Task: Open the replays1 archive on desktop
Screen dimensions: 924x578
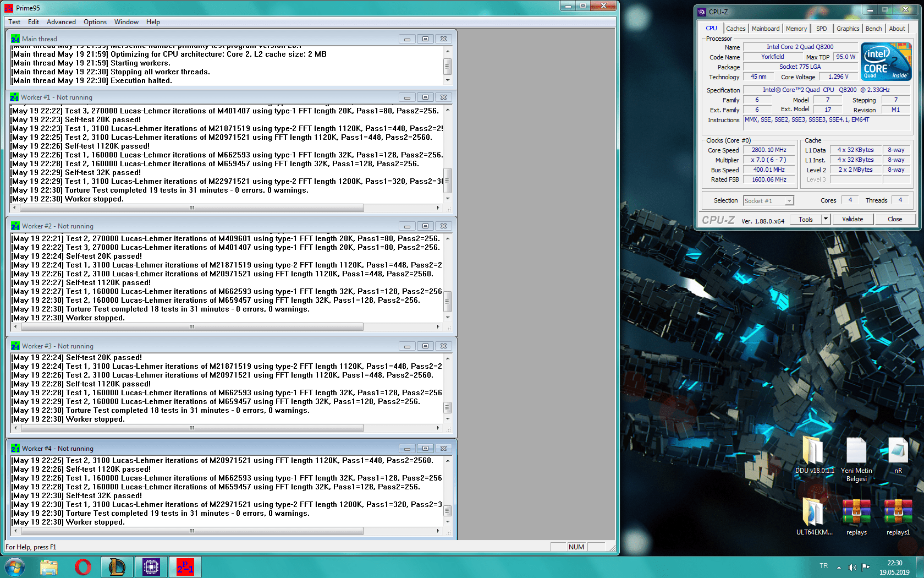Action: (898, 517)
